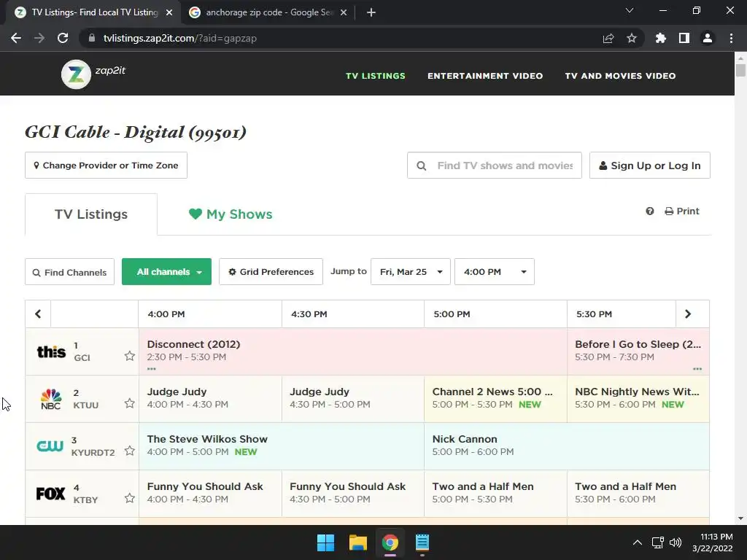Open Notepad app in taskbar
Image resolution: width=747 pixels, height=560 pixels.
pyautogui.click(x=422, y=542)
